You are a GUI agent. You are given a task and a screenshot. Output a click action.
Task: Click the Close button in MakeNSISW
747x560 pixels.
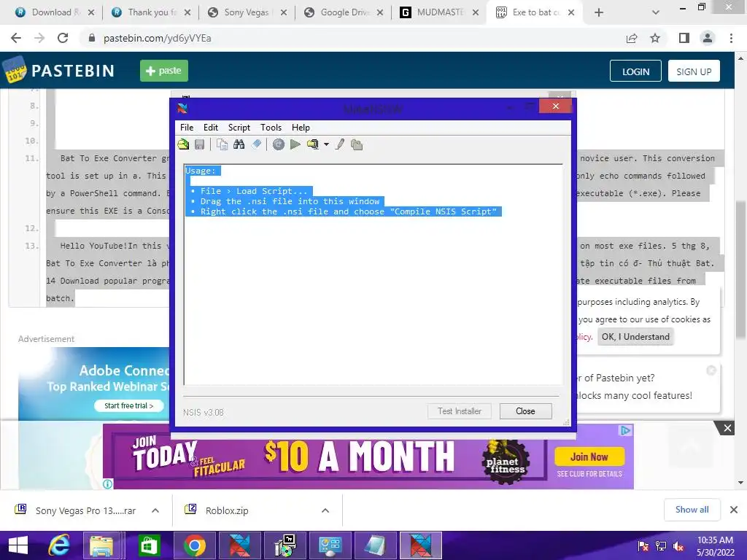[x=525, y=411]
